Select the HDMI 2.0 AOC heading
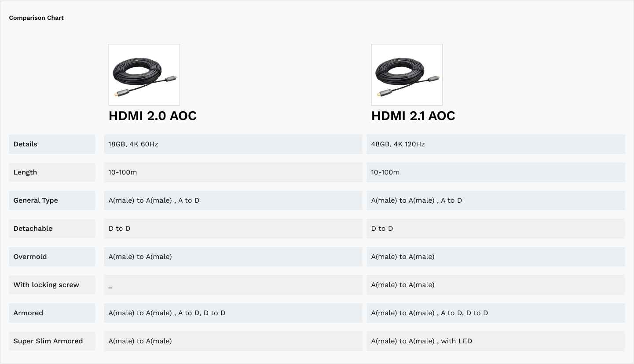 153,116
